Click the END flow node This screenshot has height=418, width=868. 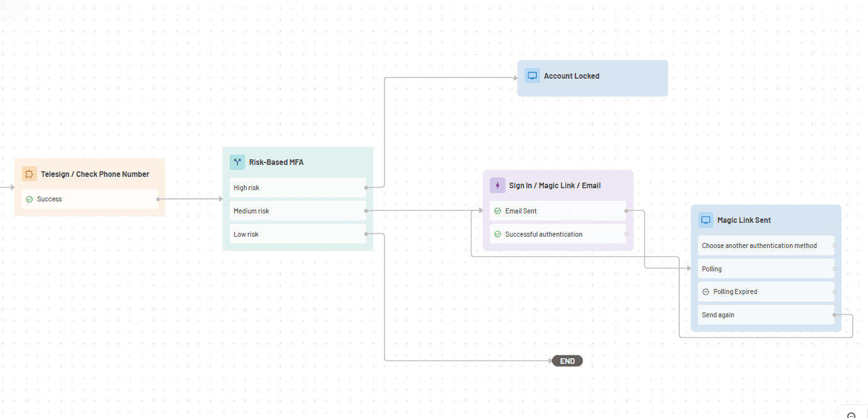tap(566, 361)
